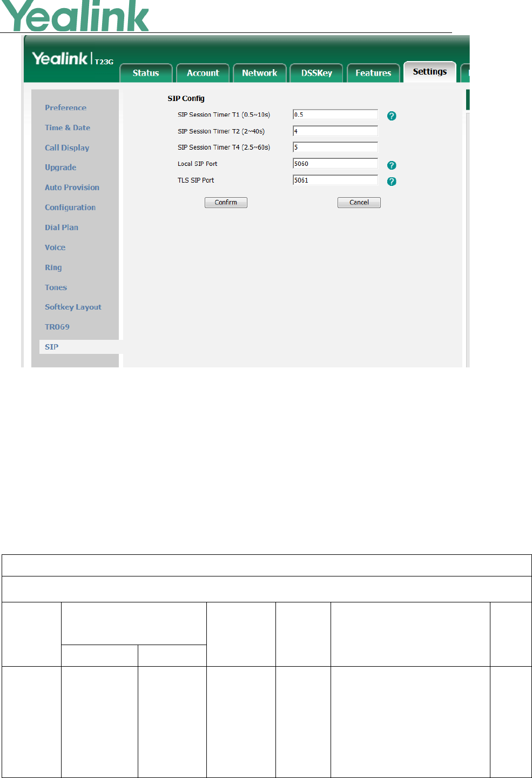532x778 pixels.
Task: Select SIP in the sidebar
Action: click(81, 347)
